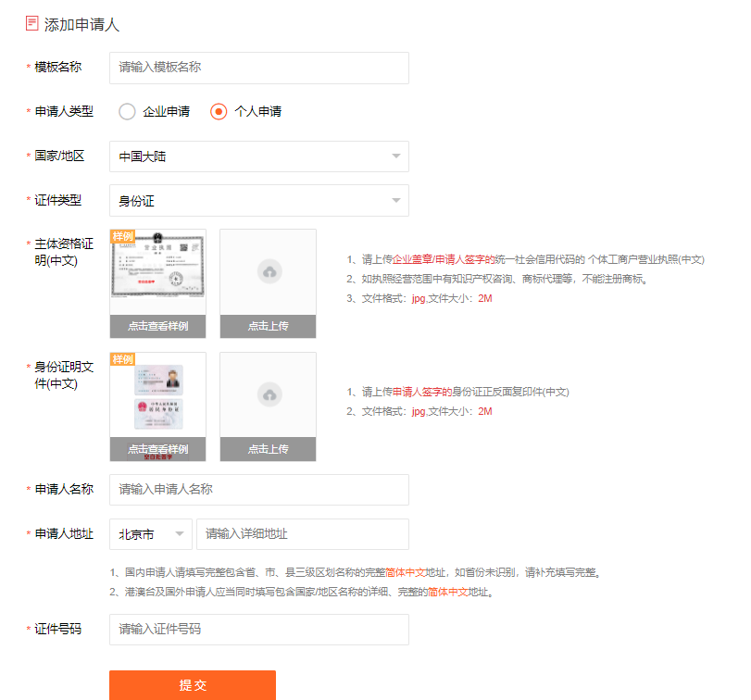The image size is (751, 700).
Task: Click the 申请人名称 input field
Action: tap(259, 490)
